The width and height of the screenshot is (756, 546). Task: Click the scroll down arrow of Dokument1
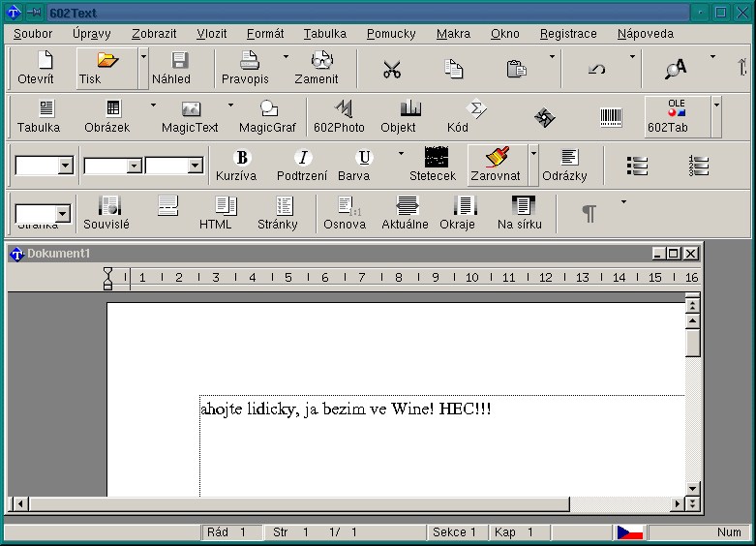click(692, 489)
